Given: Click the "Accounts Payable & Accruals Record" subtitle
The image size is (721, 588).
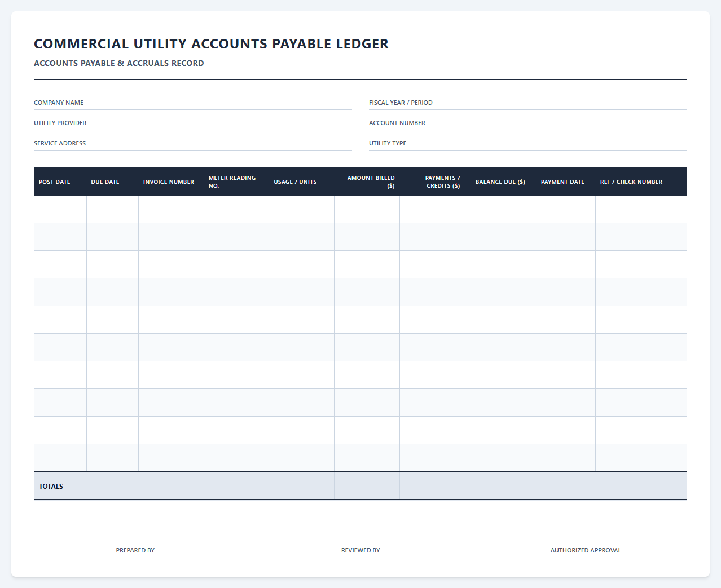Looking at the screenshot, I should 119,63.
